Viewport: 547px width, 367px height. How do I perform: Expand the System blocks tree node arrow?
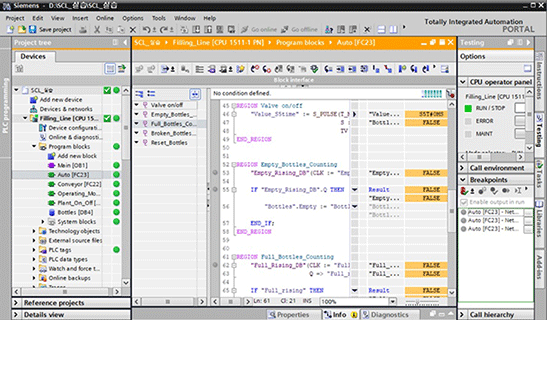coord(43,222)
